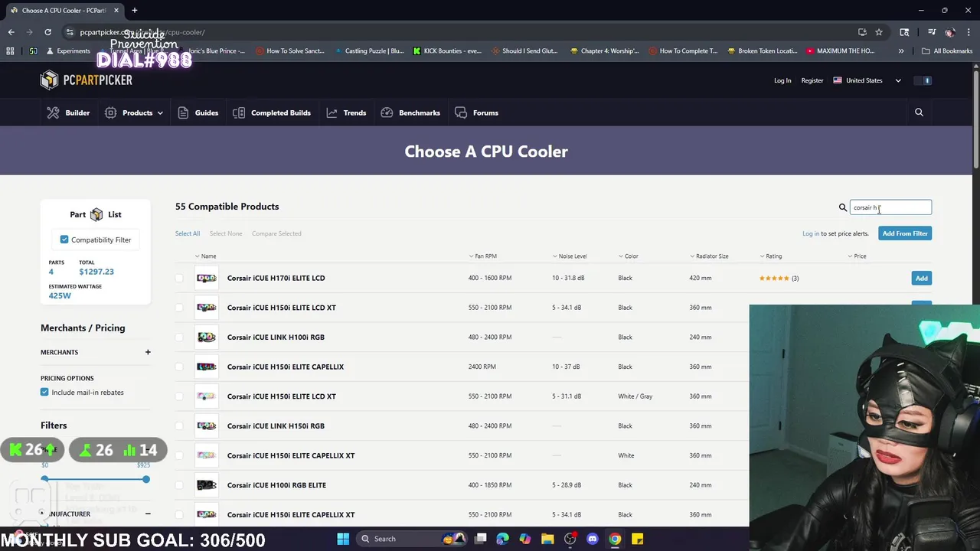Sort by Noise Level column
Screen dimensions: 980x551
pos(570,256)
